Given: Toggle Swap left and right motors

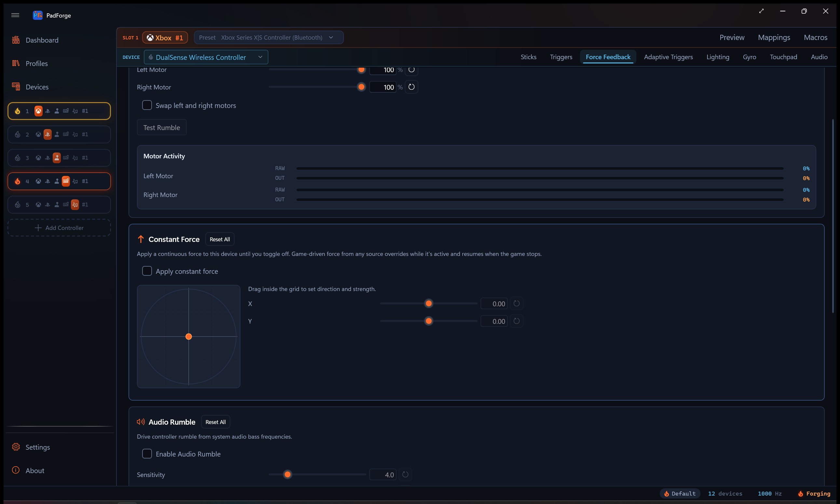Looking at the screenshot, I should coord(147,105).
